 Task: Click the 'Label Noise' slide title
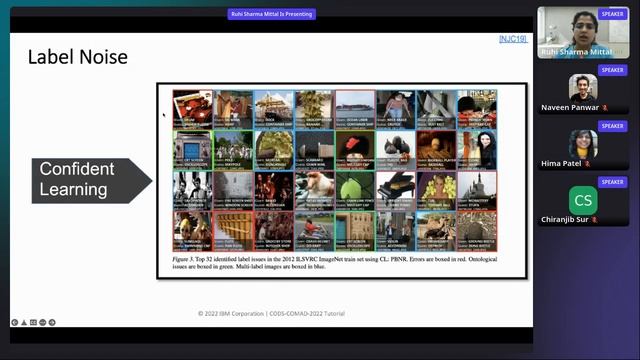78,57
